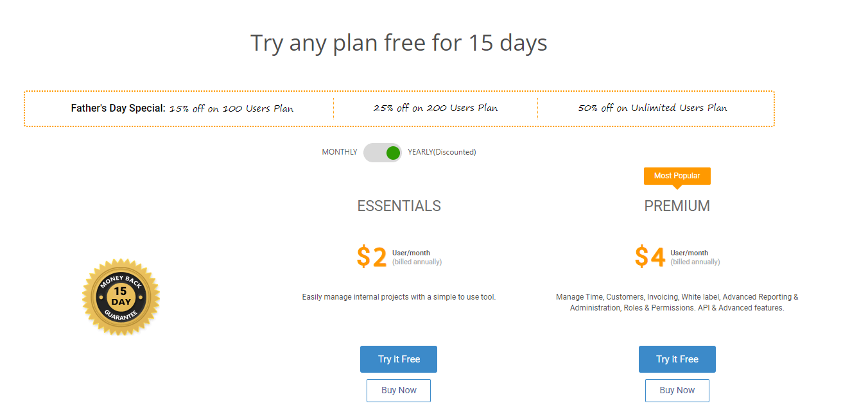Select the 15% off 100 Users Plan offer

231,108
